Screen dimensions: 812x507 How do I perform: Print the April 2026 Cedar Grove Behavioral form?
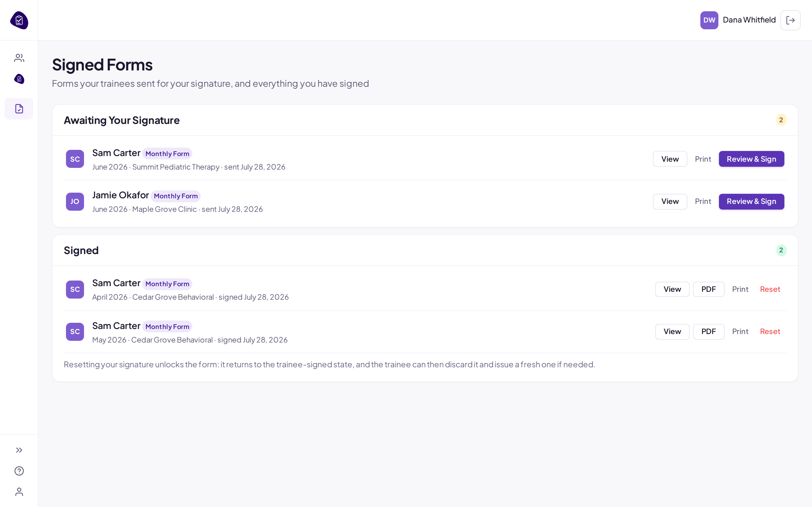[x=740, y=289]
